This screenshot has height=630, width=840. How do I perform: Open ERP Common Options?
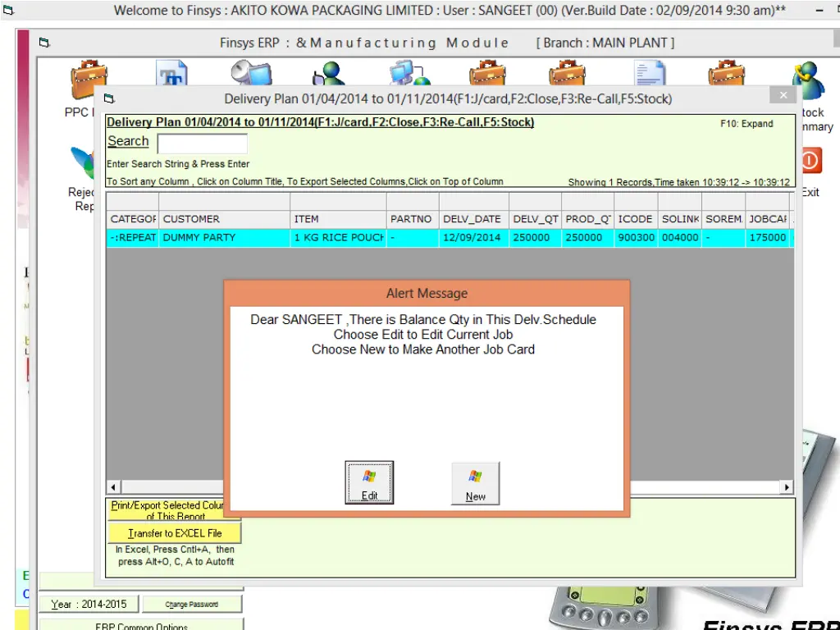pyautogui.click(x=141, y=626)
